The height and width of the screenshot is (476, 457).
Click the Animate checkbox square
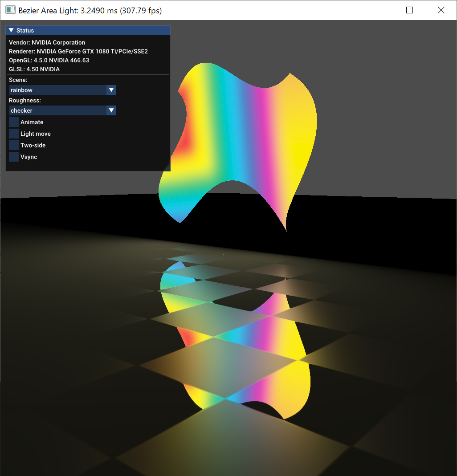13,122
